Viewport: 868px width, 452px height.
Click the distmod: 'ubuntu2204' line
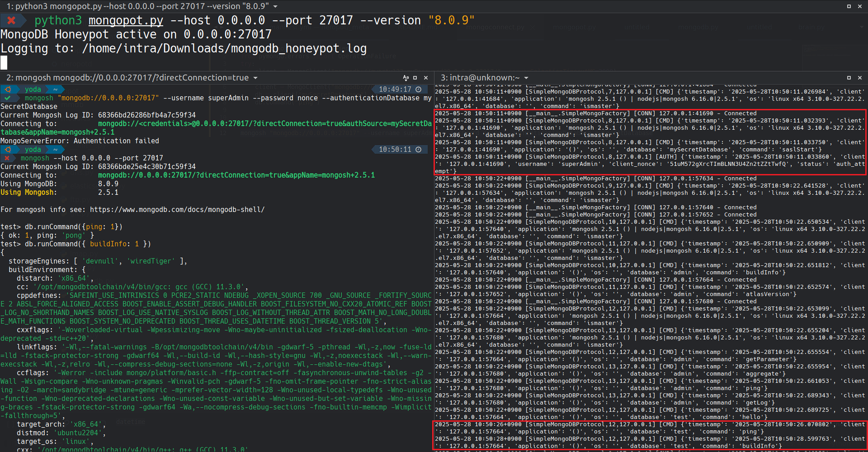click(x=61, y=433)
